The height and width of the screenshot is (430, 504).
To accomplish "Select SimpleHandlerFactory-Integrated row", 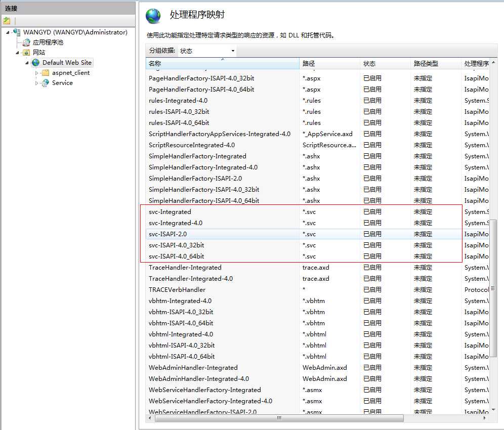I will (317, 156).
